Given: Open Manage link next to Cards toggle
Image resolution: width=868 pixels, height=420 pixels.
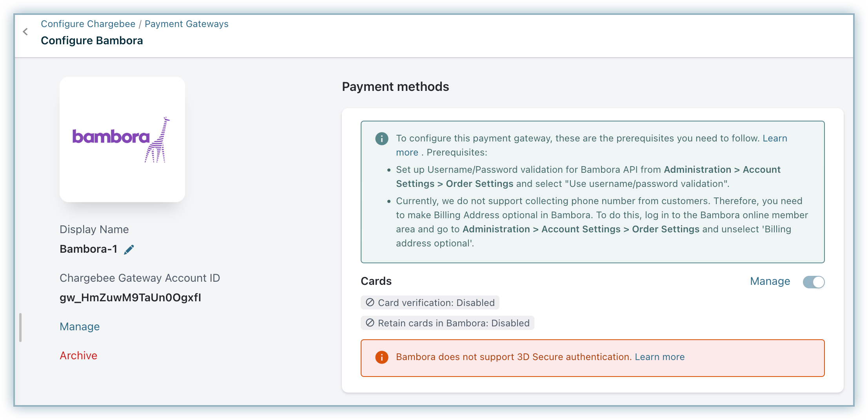Looking at the screenshot, I should tap(770, 281).
